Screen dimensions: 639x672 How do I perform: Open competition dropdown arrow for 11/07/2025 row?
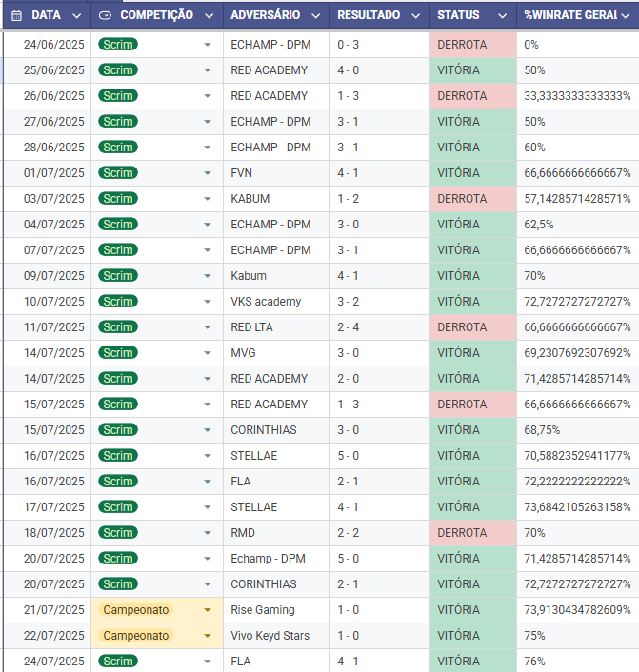208,327
